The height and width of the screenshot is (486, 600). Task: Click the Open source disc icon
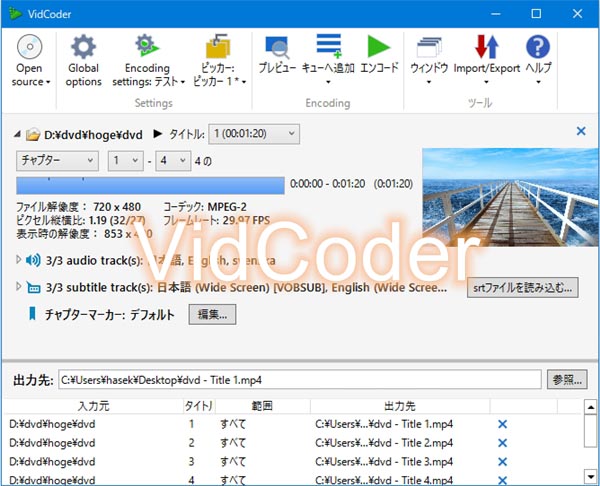click(x=29, y=47)
